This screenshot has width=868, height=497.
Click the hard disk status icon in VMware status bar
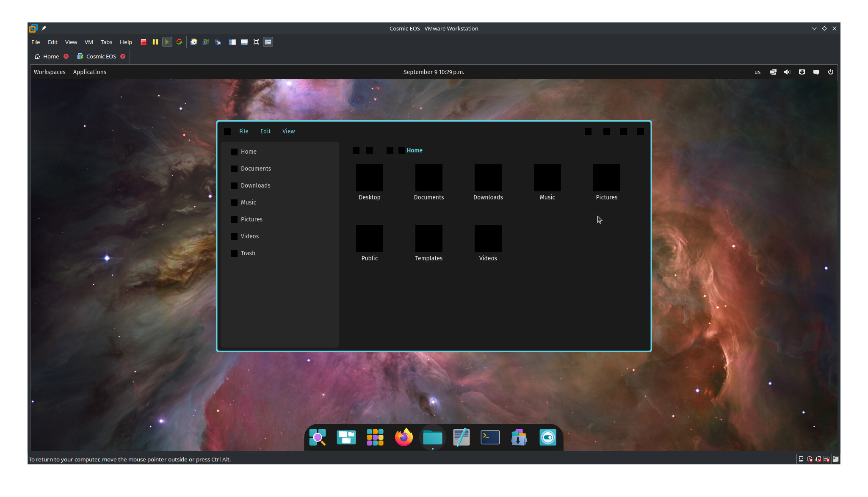801,459
